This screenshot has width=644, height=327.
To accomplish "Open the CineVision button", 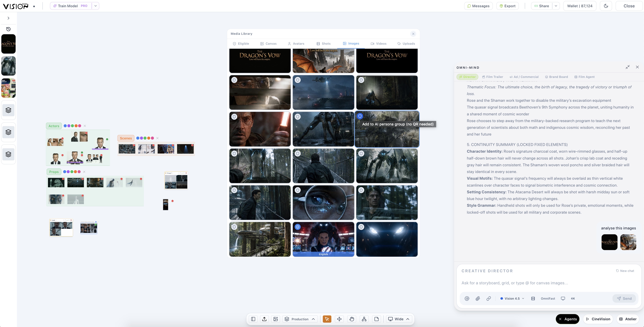I will (x=598, y=319).
